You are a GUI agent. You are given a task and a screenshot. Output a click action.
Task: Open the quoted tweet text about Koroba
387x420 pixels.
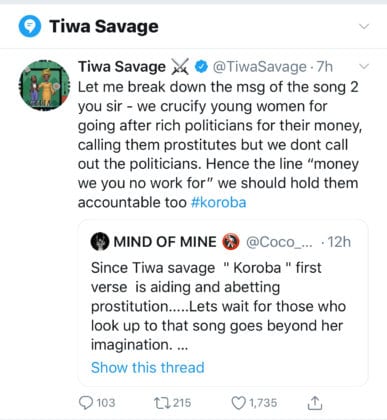(218, 306)
